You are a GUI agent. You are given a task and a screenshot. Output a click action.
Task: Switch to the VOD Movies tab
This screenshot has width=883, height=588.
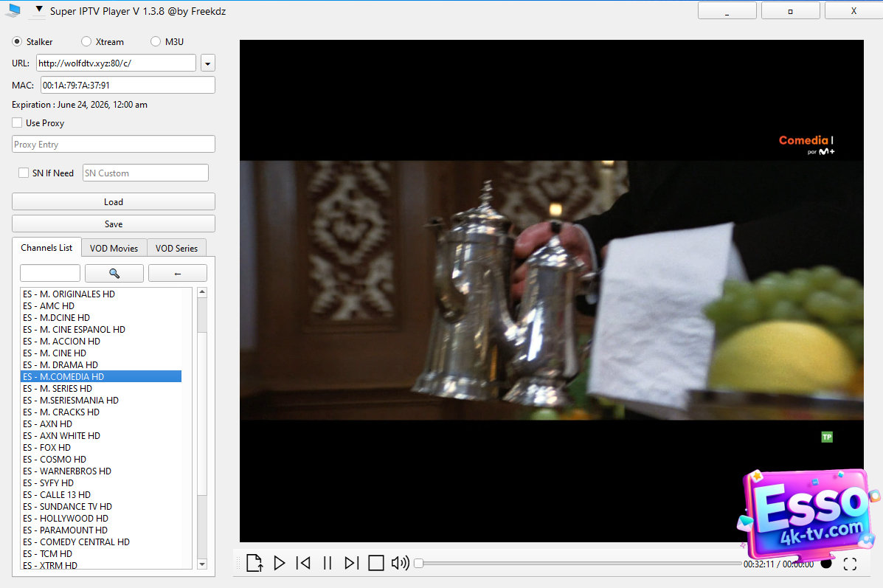[114, 248]
